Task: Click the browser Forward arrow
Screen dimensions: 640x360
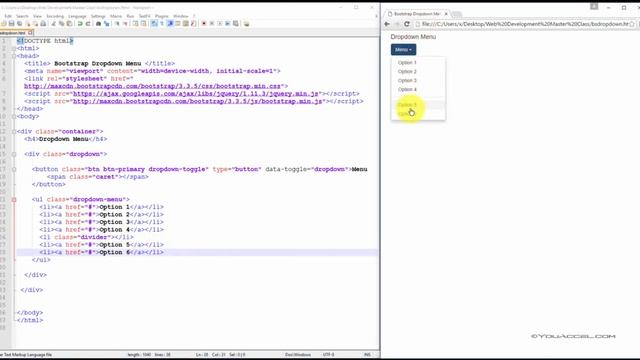Action: tap(397, 24)
